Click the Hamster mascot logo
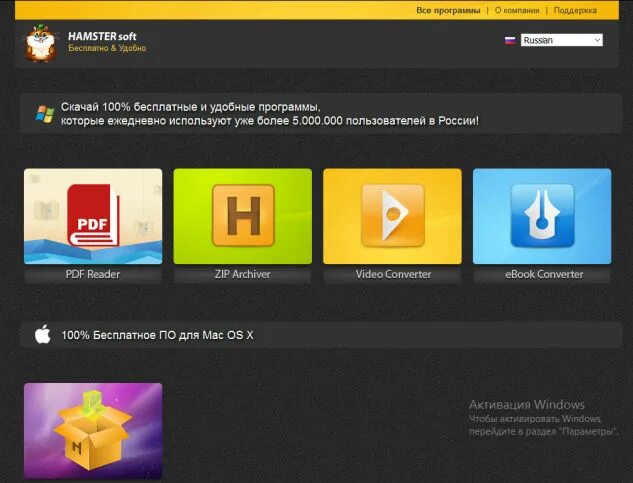 pos(40,44)
